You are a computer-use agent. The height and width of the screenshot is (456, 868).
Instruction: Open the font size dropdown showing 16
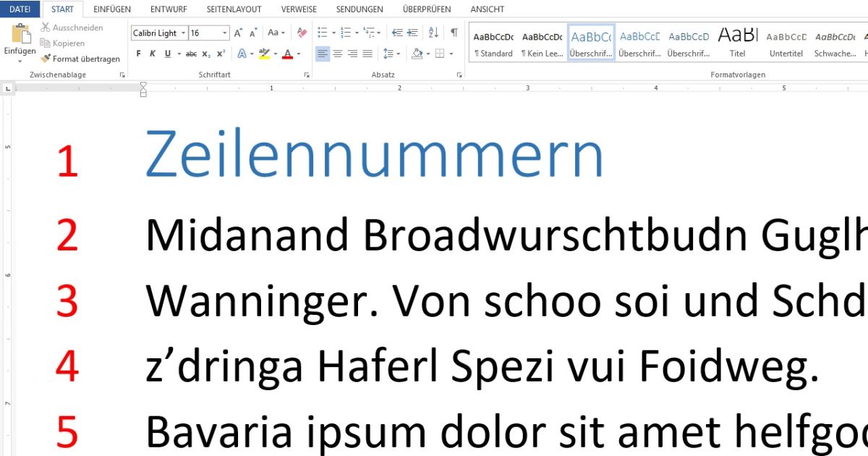[224, 33]
